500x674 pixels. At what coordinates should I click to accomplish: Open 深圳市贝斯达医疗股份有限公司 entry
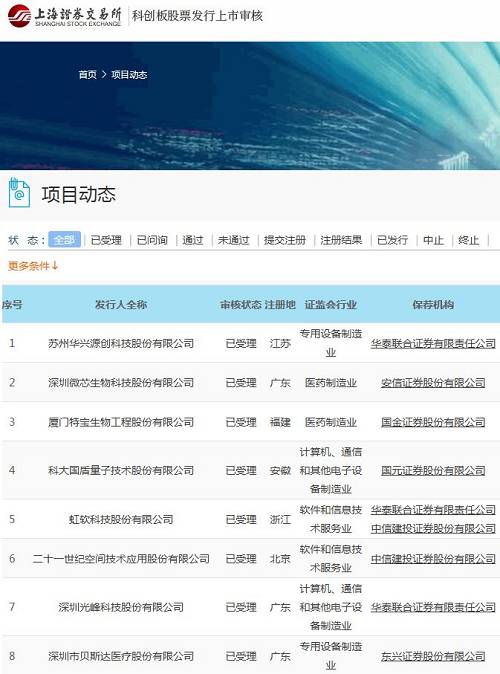[121, 656]
